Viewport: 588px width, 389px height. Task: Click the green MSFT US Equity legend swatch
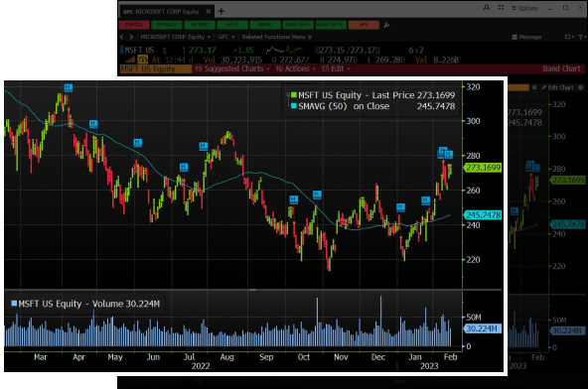pos(294,95)
